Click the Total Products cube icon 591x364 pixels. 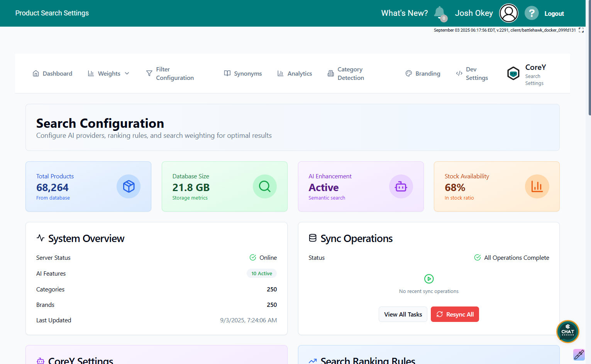129,186
